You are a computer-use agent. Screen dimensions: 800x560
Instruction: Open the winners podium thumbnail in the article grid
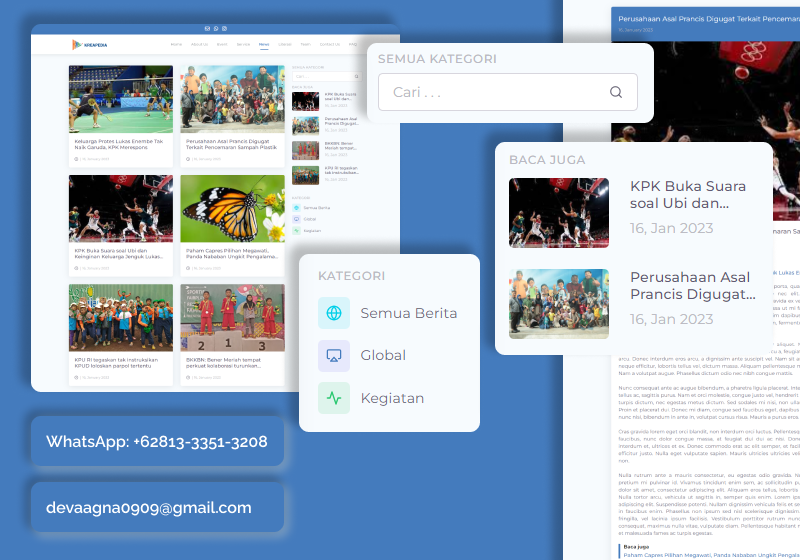[233, 318]
